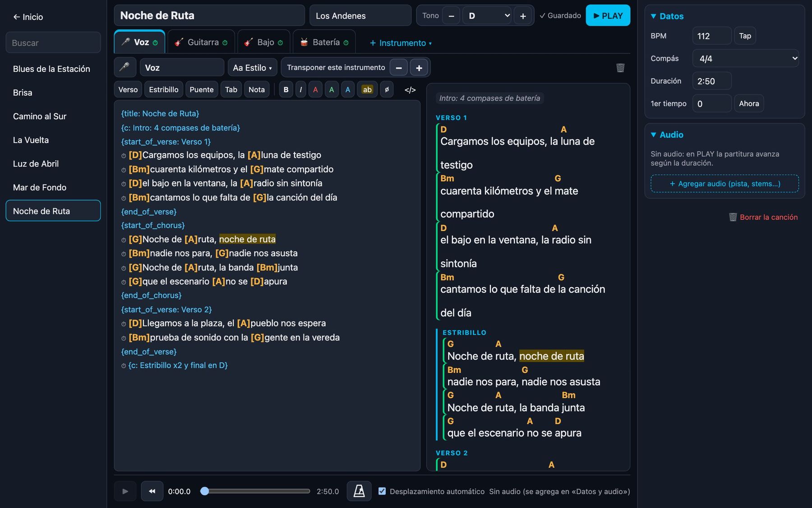Transpose this instrument down with minus
Viewport: 812px width, 508px height.
click(x=399, y=68)
